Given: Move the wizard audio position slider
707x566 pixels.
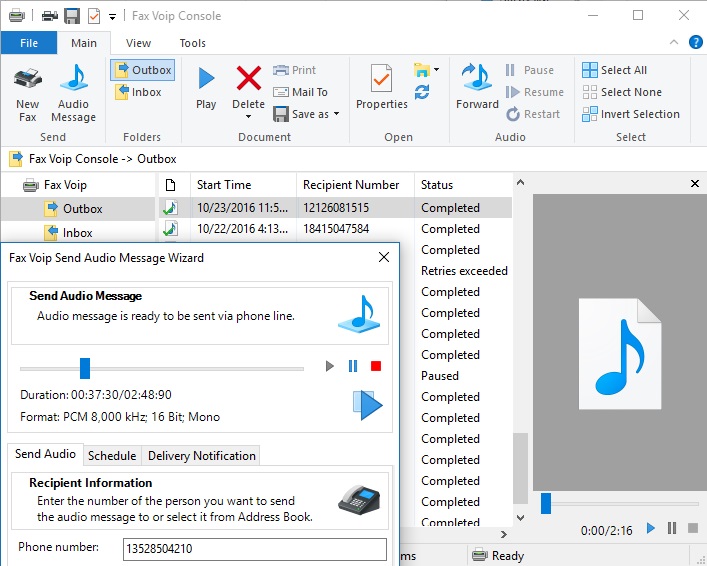Looking at the screenshot, I should pos(85,368).
